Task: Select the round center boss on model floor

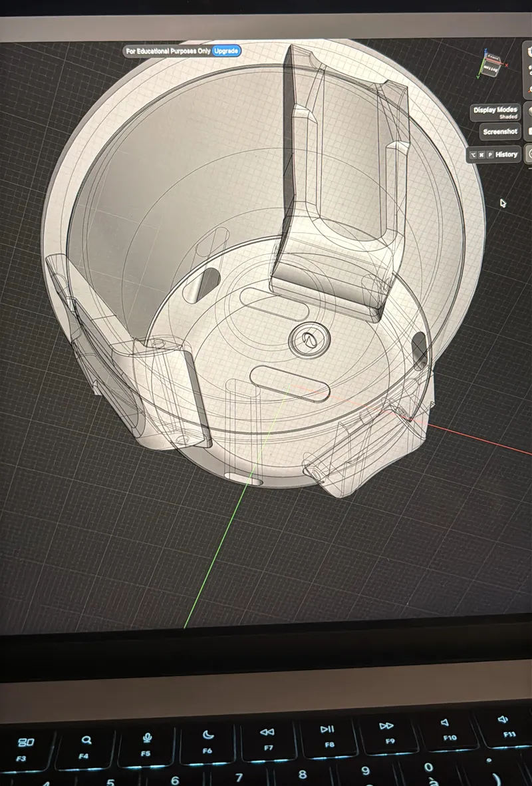Action: (x=310, y=340)
